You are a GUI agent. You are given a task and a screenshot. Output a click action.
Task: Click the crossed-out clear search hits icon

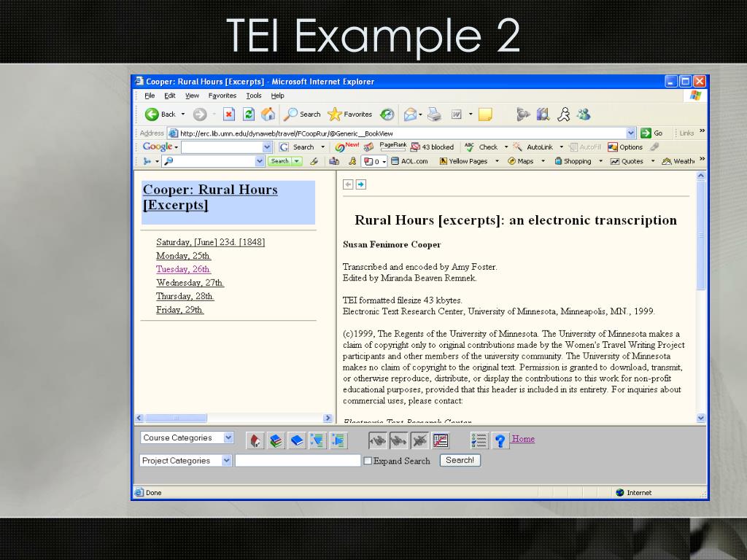(419, 440)
